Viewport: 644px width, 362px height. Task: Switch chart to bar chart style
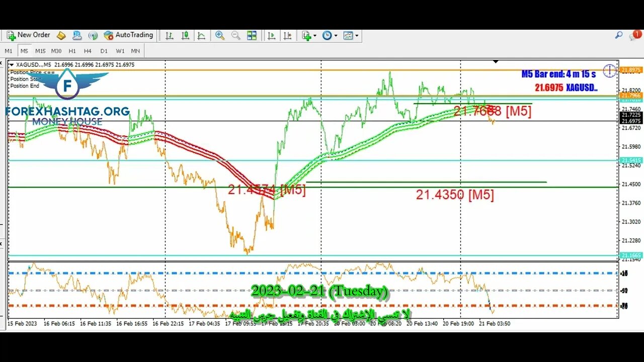tap(170, 35)
